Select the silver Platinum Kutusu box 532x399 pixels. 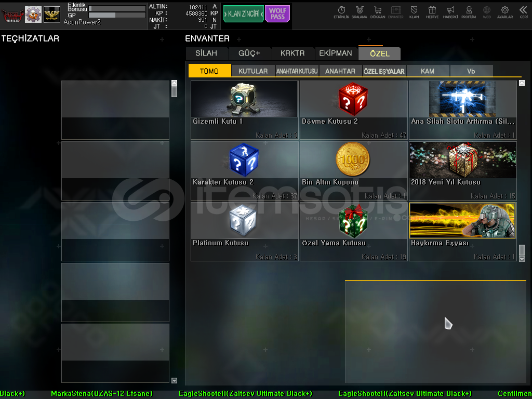click(x=244, y=231)
